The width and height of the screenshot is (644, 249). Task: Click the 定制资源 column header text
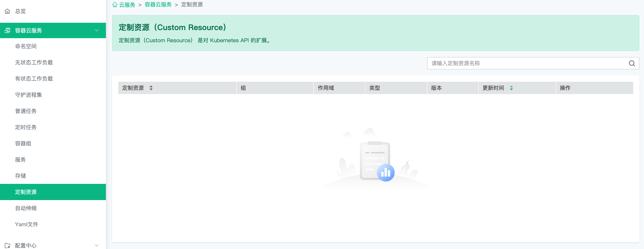click(x=133, y=88)
